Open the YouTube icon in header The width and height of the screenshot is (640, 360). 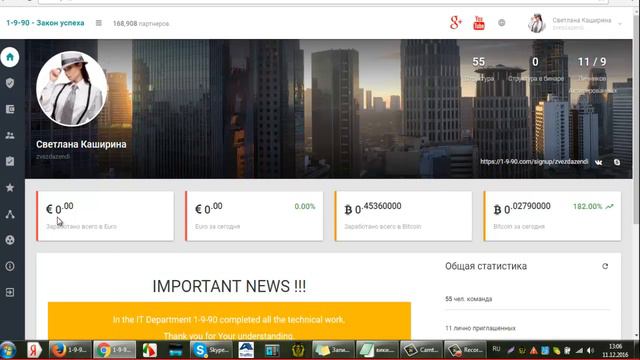click(x=479, y=23)
